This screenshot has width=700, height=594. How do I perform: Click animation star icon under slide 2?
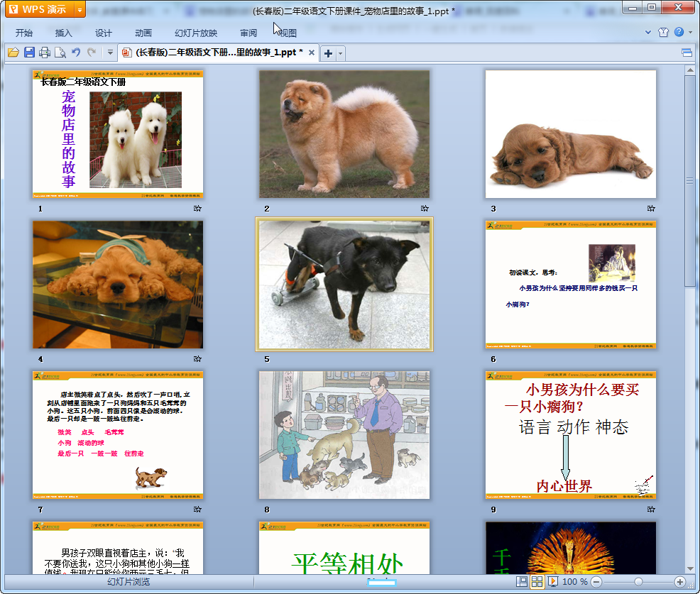(x=425, y=209)
